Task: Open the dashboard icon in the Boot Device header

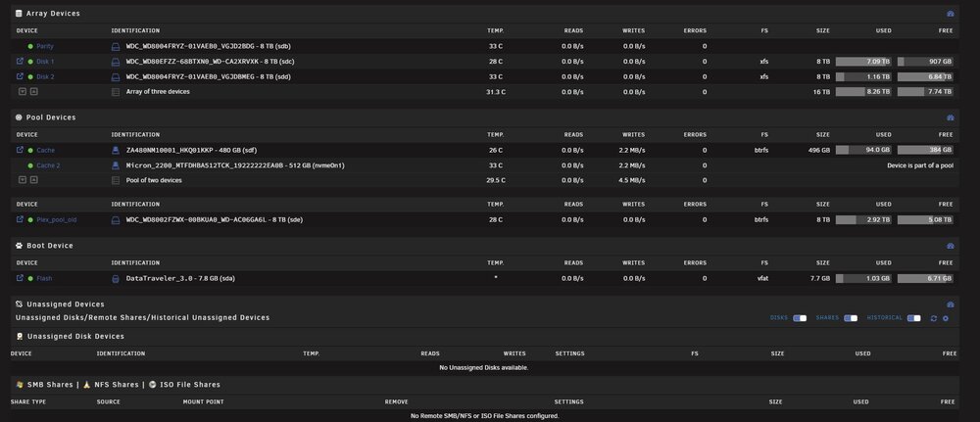Action: [951, 246]
